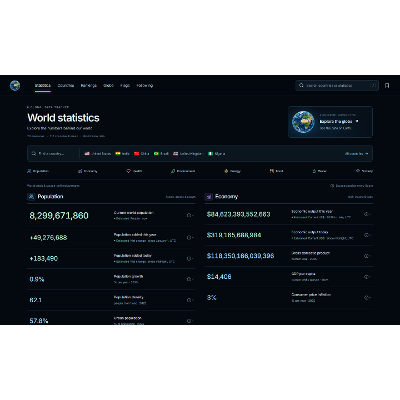This screenshot has height=400, width=400.
Task: Click the sources link above the Economy panel
Action: click(x=352, y=186)
